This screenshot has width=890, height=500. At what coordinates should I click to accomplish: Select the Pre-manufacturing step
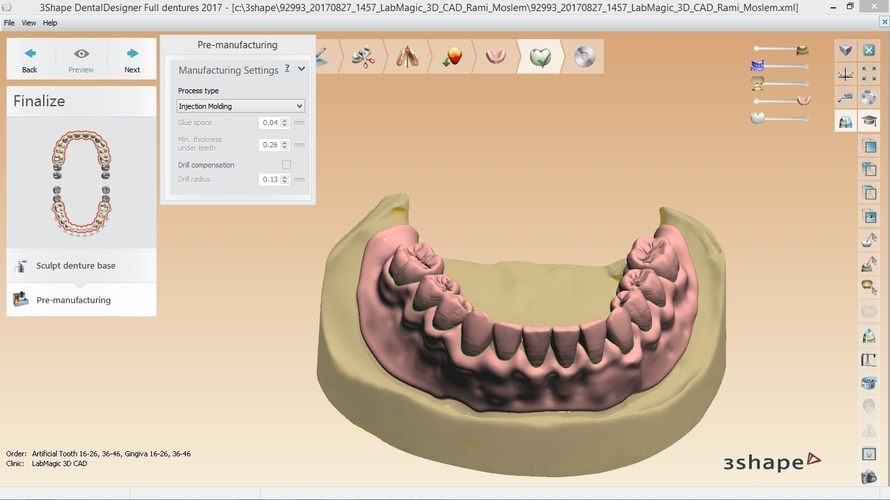(x=81, y=300)
